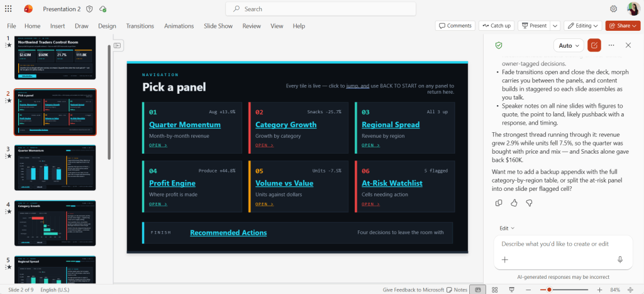Close the Copilot side pane
Viewport: 644px width, 294px height.
628,45
